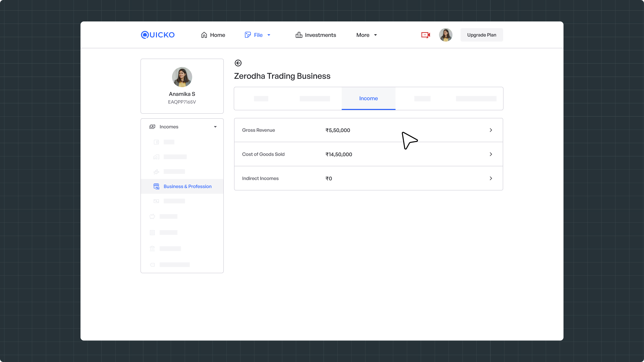Viewport: 644px width, 362px height.
Task: Click the File document icon
Action: [x=248, y=35]
